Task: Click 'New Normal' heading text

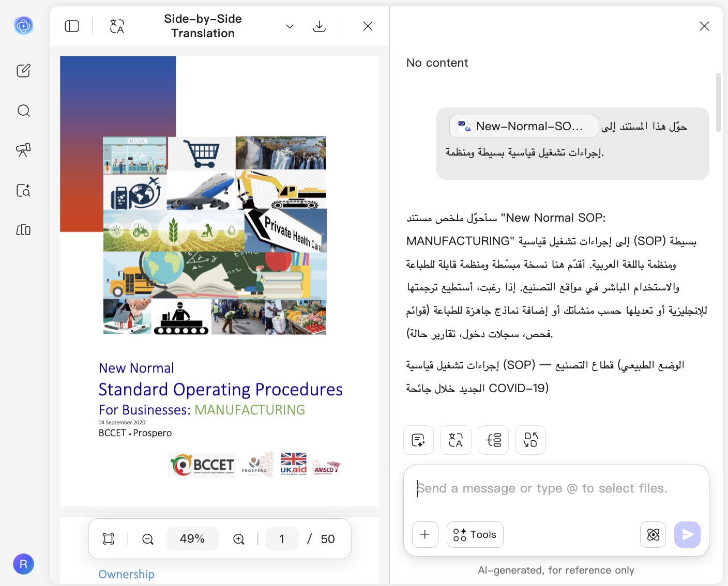Action: 136,368
